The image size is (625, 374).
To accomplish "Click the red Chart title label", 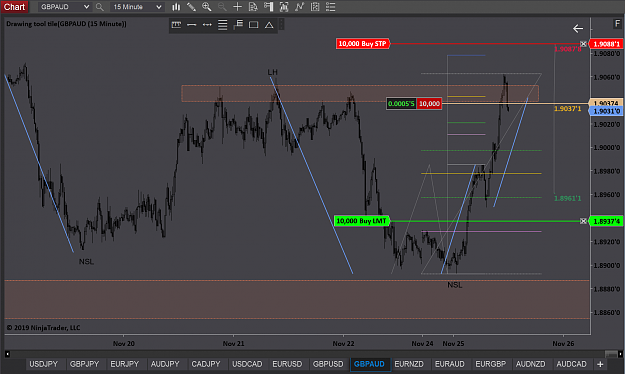I will (x=14, y=7).
